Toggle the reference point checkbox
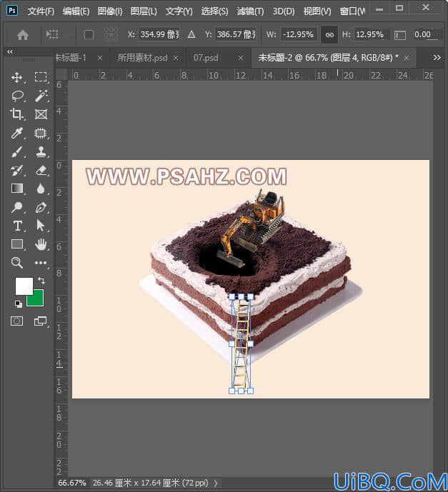Image resolution: width=448 pixels, height=492 pixels. pos(89,34)
